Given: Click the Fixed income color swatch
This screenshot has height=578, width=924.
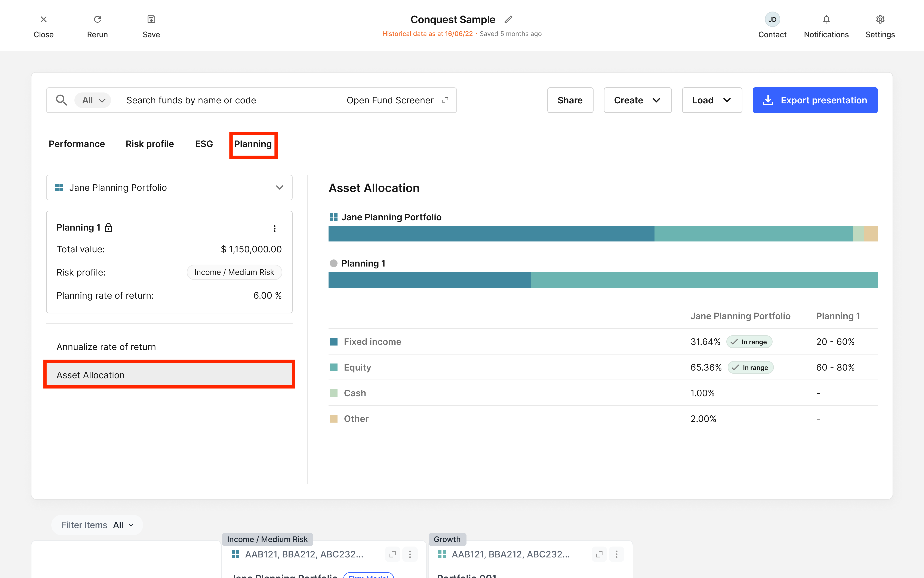Looking at the screenshot, I should tap(333, 342).
